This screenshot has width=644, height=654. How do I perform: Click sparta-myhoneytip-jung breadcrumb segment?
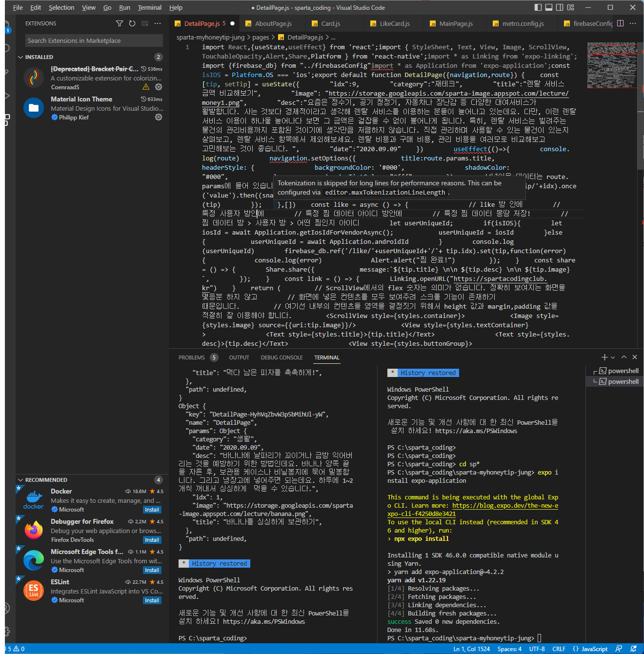(x=210, y=38)
